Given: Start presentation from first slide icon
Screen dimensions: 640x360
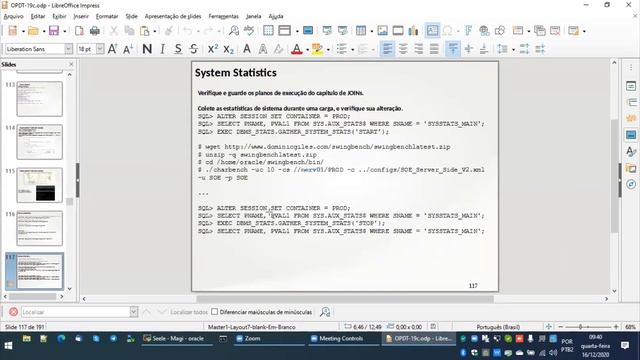Looking at the screenshot, I should click(x=327, y=31).
